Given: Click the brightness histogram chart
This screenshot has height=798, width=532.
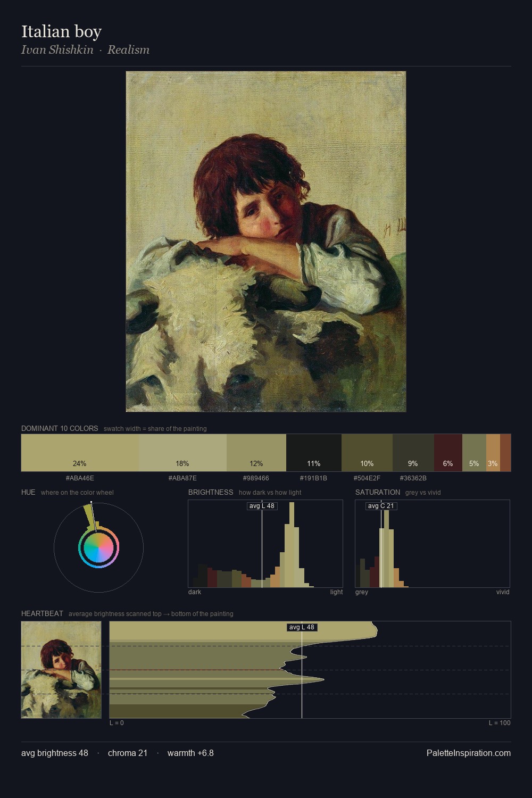Looking at the screenshot, I should pyautogui.click(x=265, y=544).
